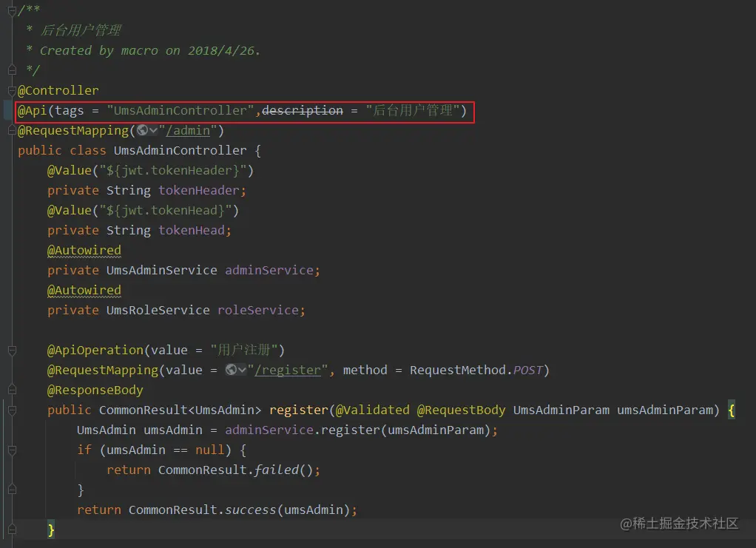Click the "UmsAdminController" tags string
Image resolution: width=756 pixels, height=548 pixels.
[x=180, y=110]
